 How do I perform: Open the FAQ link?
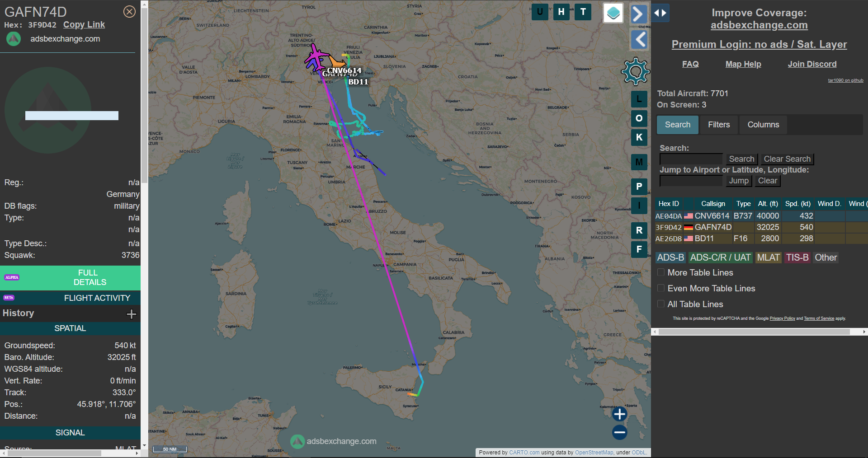pyautogui.click(x=690, y=64)
